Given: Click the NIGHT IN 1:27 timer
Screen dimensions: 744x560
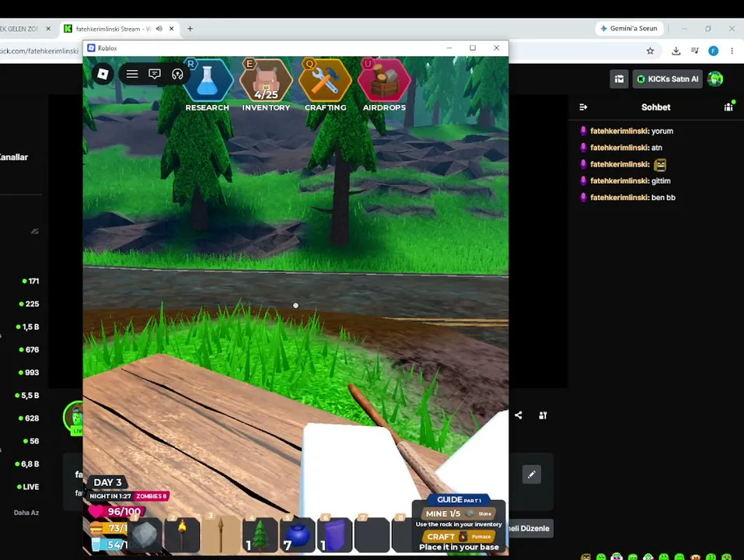Looking at the screenshot, I should (110, 496).
